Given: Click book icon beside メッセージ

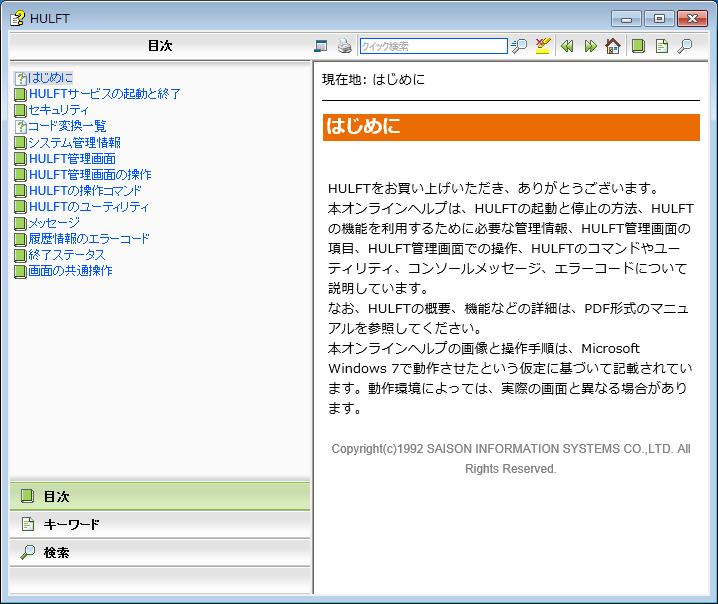Looking at the screenshot, I should coord(20,223).
